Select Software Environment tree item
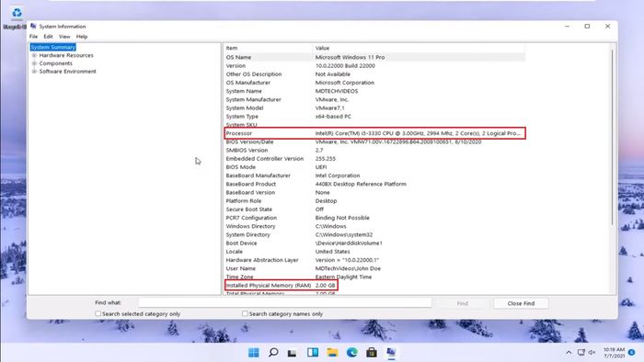644x362 pixels. pyautogui.click(x=67, y=72)
